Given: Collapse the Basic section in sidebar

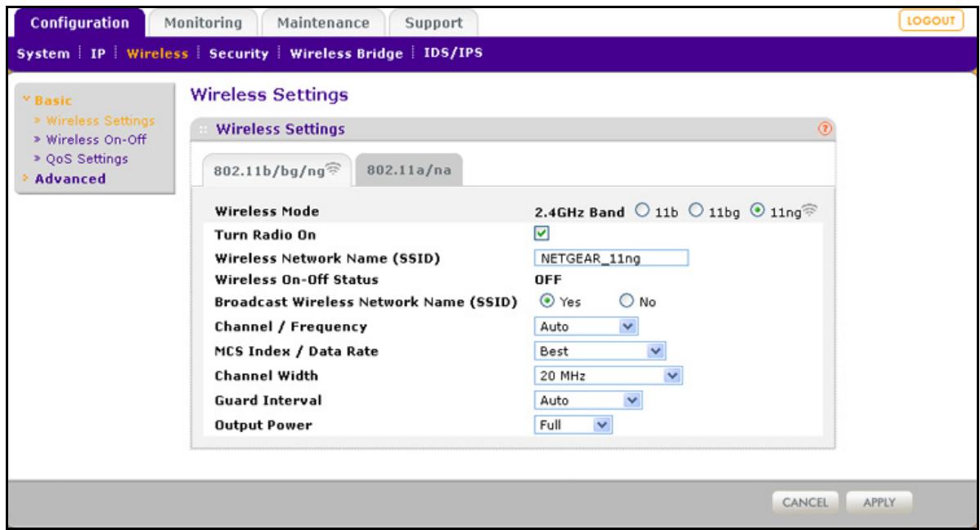Looking at the screenshot, I should point(47,100).
